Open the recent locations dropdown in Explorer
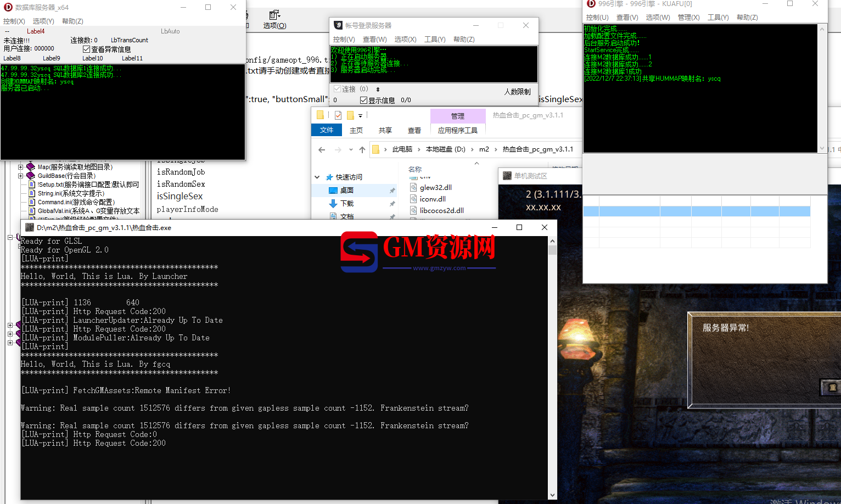 351,150
